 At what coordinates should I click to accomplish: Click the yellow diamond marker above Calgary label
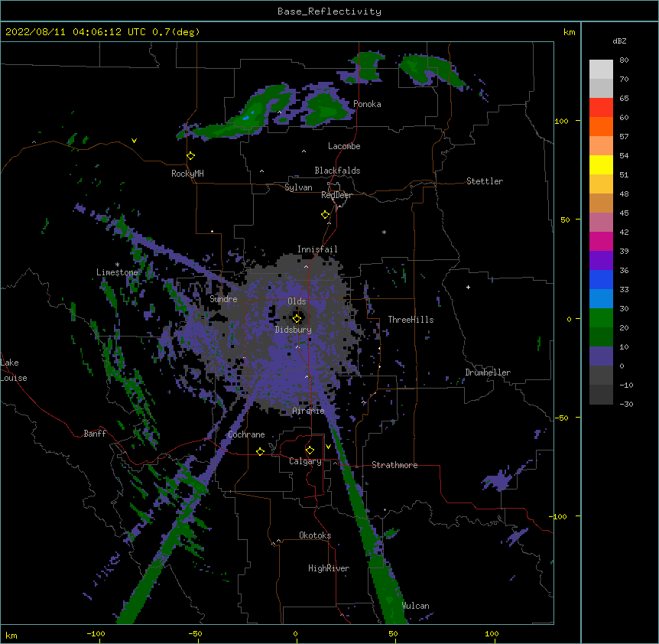310,450
